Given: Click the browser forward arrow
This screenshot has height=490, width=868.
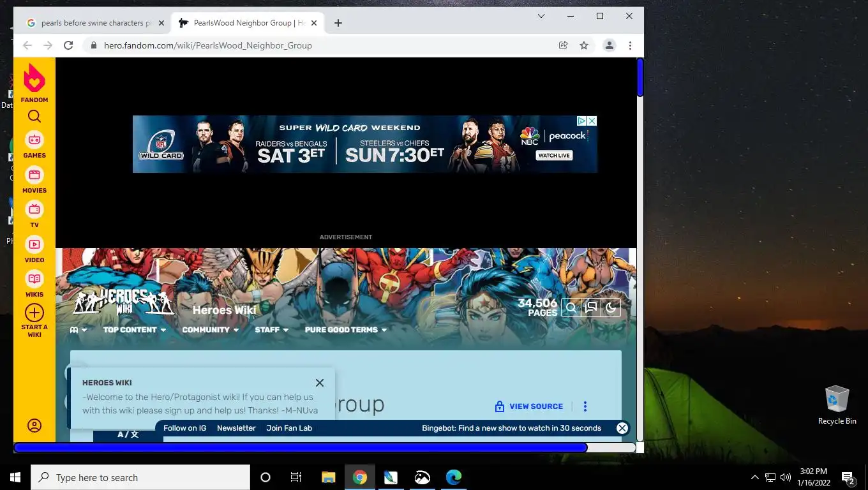Looking at the screenshot, I should point(48,45).
